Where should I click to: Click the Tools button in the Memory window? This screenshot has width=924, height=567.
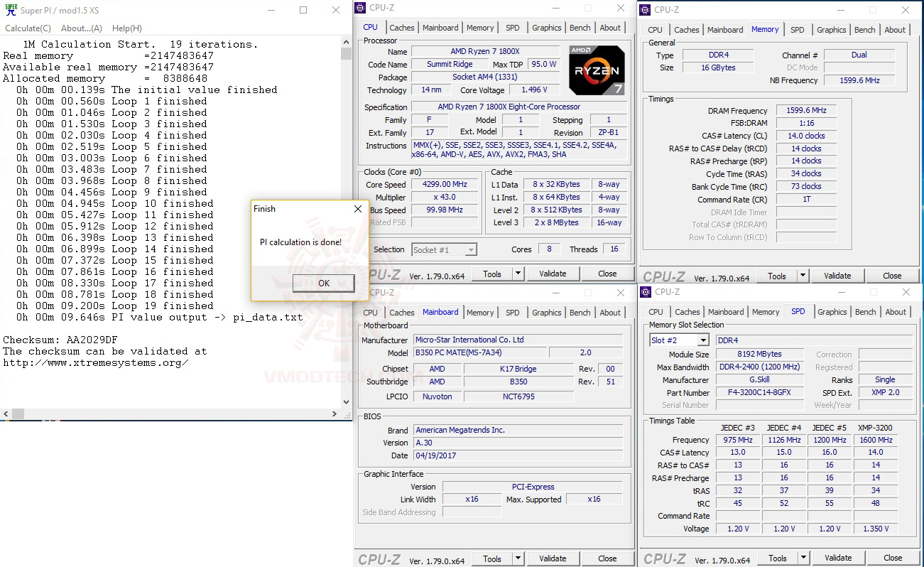tap(778, 276)
